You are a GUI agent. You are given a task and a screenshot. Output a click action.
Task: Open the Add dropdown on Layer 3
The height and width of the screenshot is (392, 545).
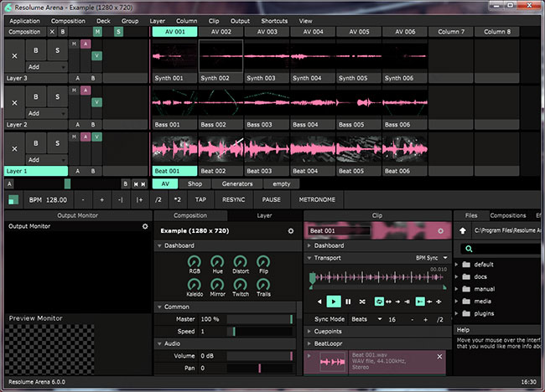(47, 67)
